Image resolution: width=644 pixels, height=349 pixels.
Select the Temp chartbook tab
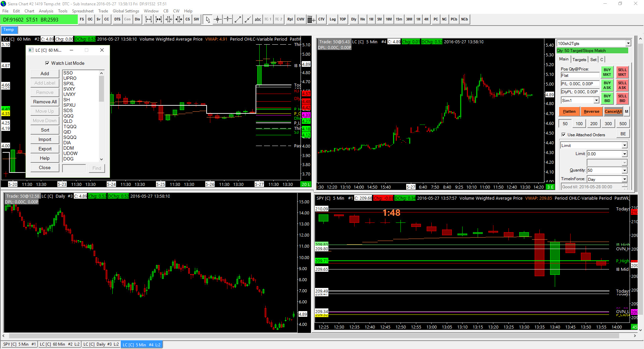pyautogui.click(x=9, y=30)
